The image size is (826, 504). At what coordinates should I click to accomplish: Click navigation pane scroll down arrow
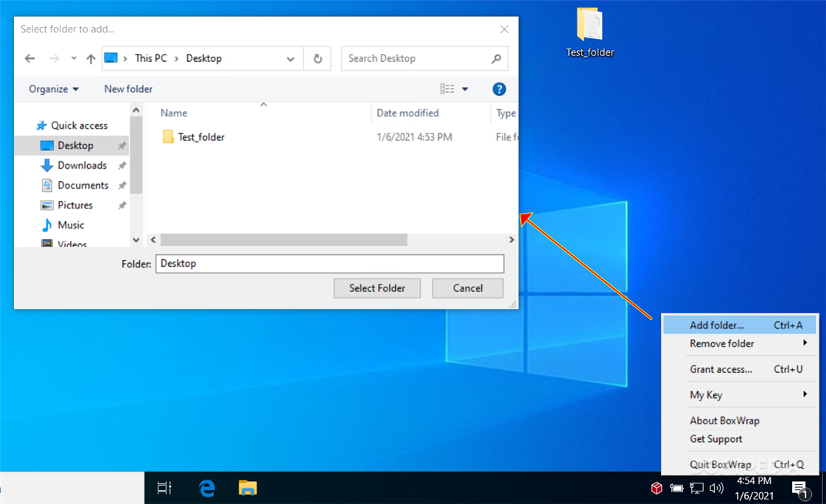136,239
